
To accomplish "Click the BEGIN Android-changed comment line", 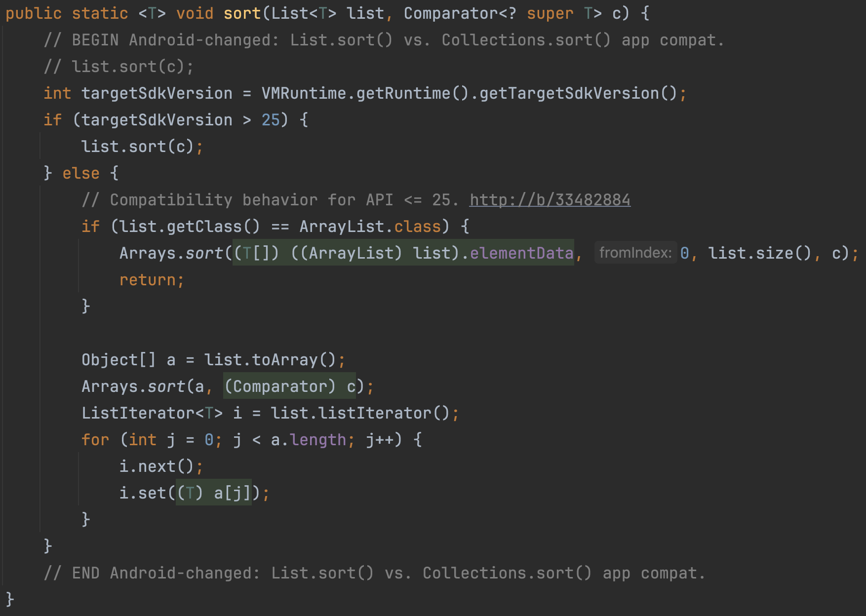I will [384, 40].
